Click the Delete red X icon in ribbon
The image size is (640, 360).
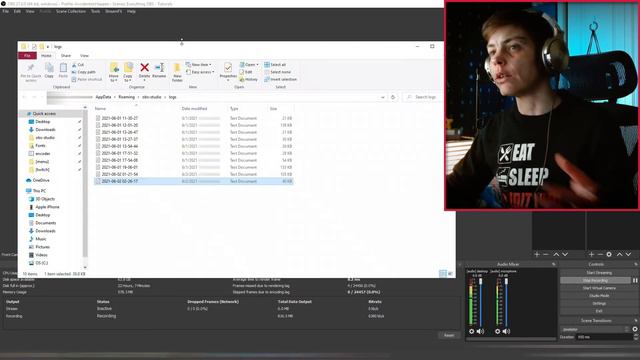tap(144, 67)
